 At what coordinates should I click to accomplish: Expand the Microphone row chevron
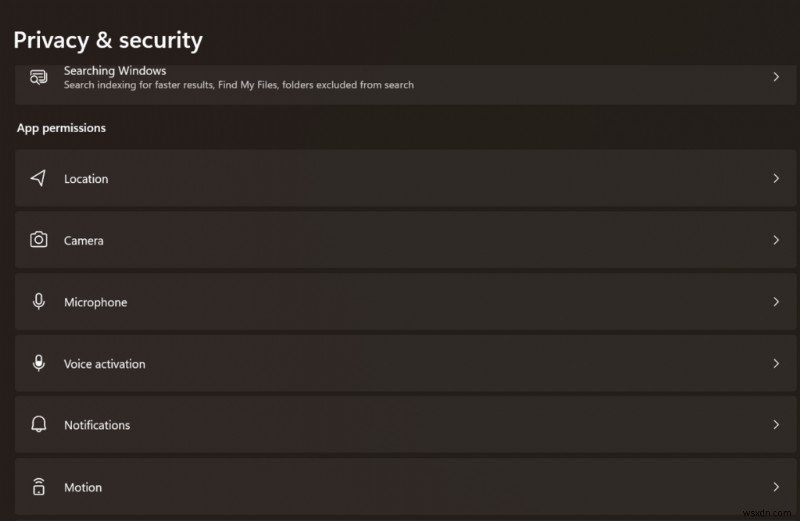pos(776,301)
